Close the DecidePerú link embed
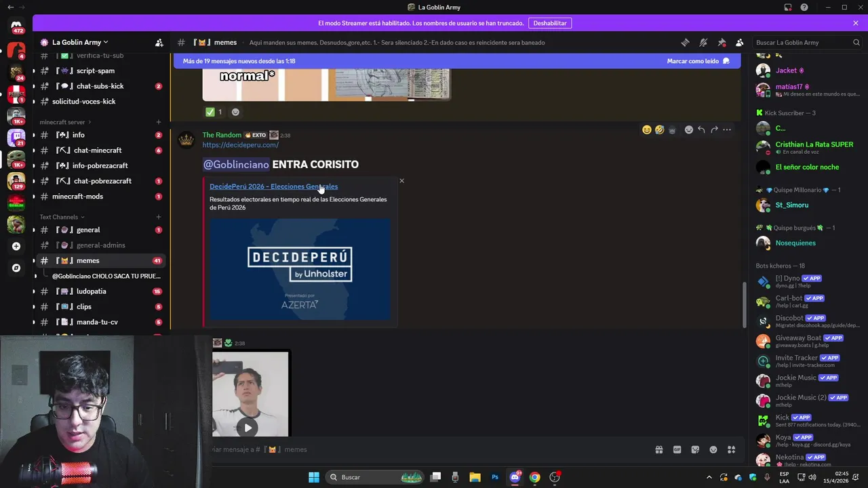 [401, 181]
